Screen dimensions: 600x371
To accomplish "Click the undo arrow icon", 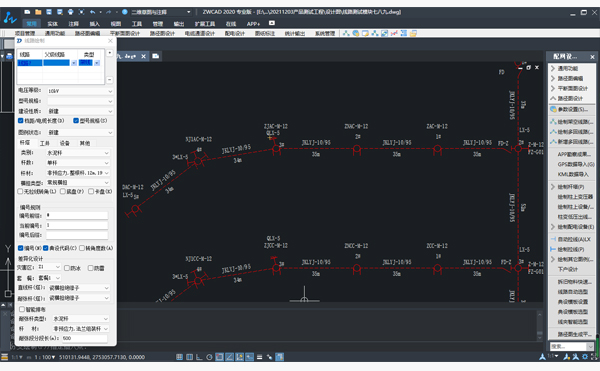I will (x=92, y=12).
